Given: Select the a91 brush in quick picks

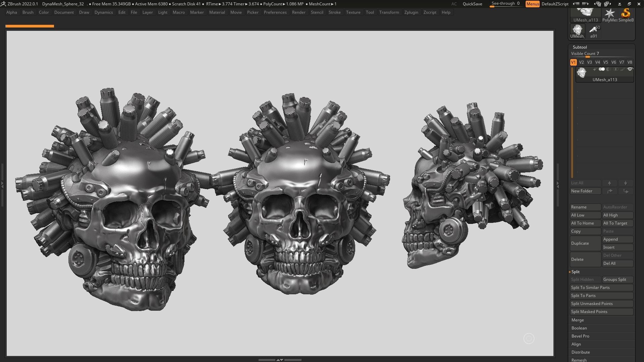Looking at the screenshot, I should coord(594,30).
